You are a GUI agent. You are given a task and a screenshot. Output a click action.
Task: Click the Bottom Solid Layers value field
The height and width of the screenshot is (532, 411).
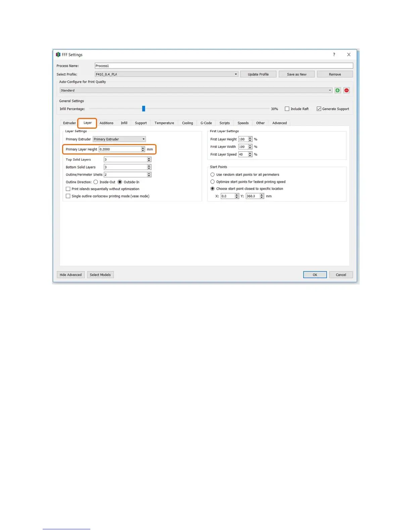click(125, 167)
